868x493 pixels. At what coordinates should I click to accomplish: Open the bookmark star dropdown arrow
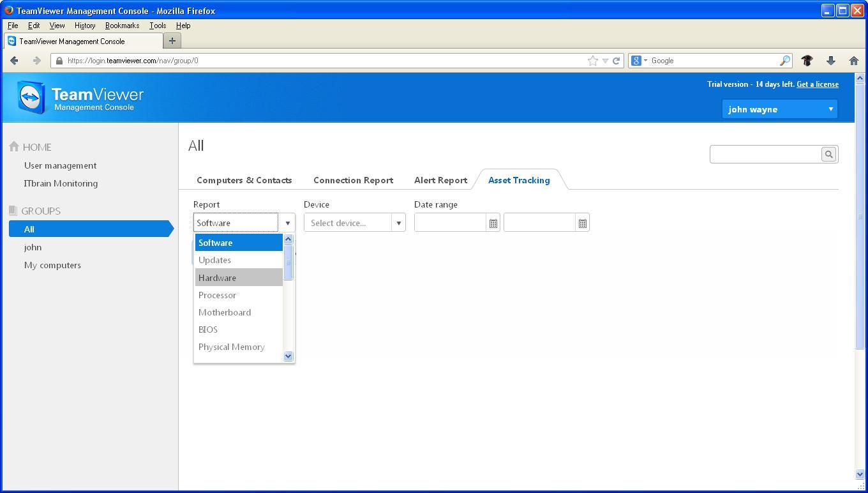pyautogui.click(x=605, y=61)
